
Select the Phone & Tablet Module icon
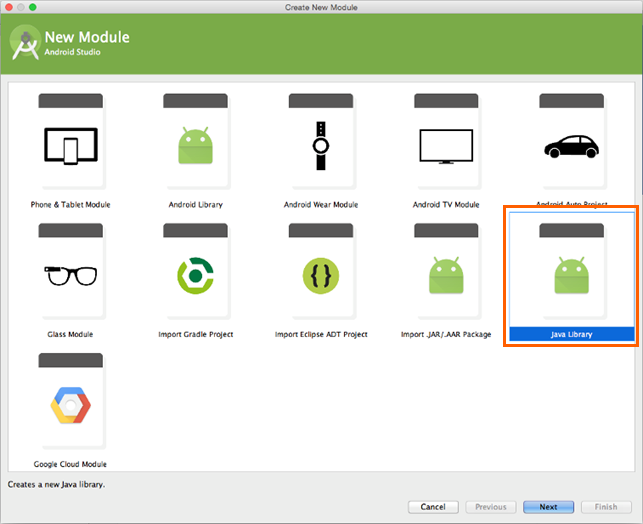click(71, 146)
